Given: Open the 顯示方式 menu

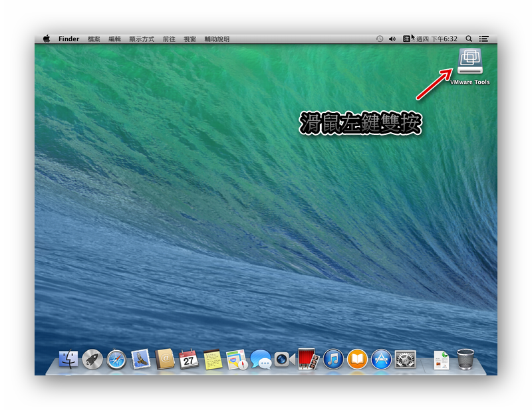Looking at the screenshot, I should coord(142,39).
